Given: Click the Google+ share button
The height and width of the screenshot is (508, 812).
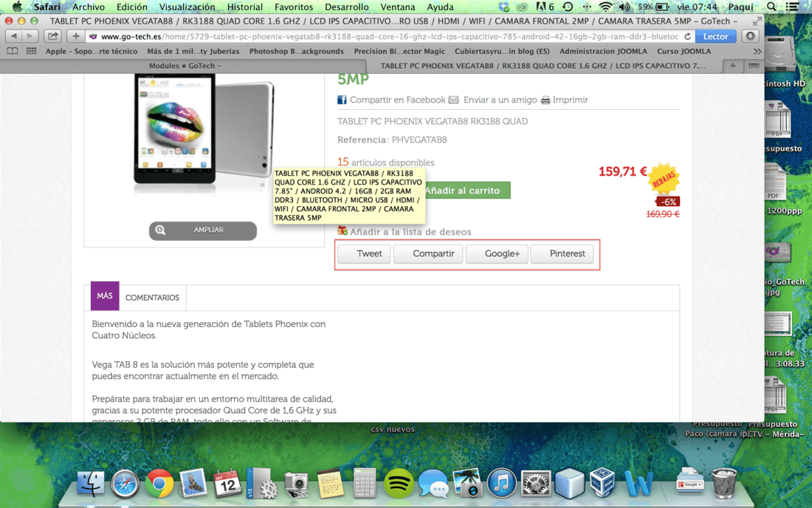Looking at the screenshot, I should 497,254.
